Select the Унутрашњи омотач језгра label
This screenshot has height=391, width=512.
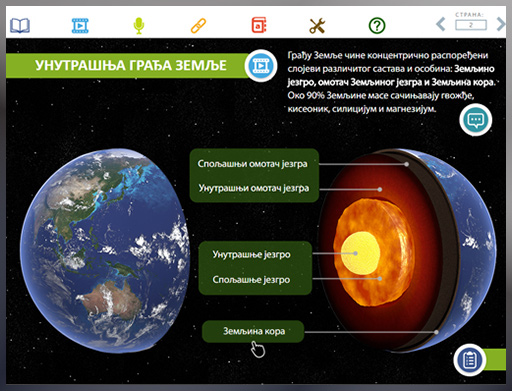pyautogui.click(x=254, y=188)
